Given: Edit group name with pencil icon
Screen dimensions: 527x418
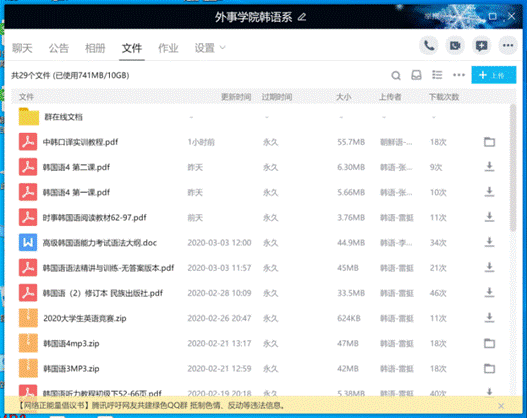Looking at the screenshot, I should tap(302, 16).
